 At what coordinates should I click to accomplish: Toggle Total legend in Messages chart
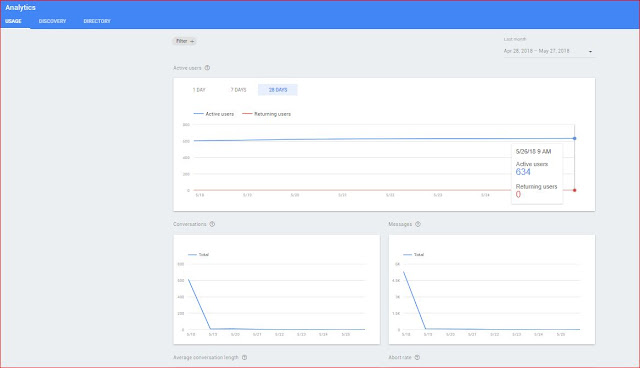[413, 255]
